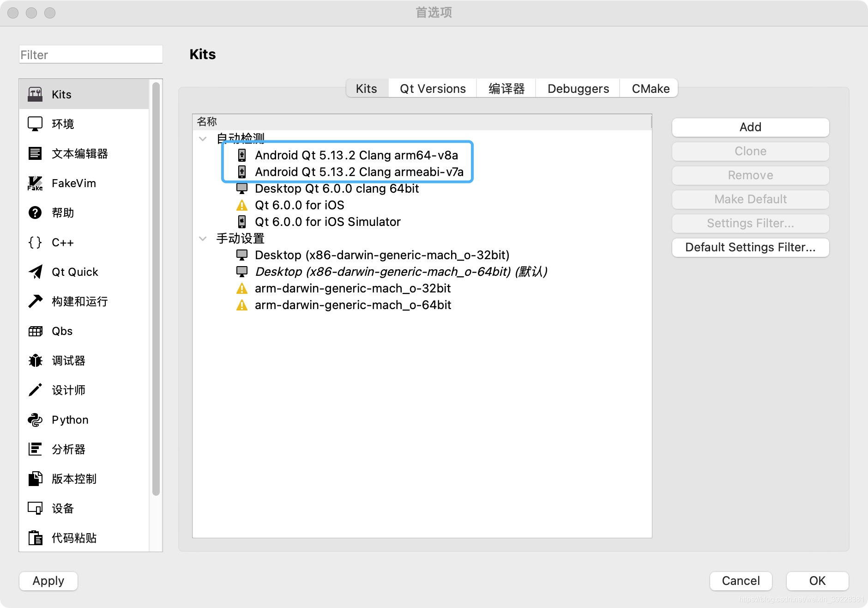Screen dimensions: 868x608
Task: Select arm-darwin-generic-mach_o-64bit kit
Action: (x=353, y=305)
